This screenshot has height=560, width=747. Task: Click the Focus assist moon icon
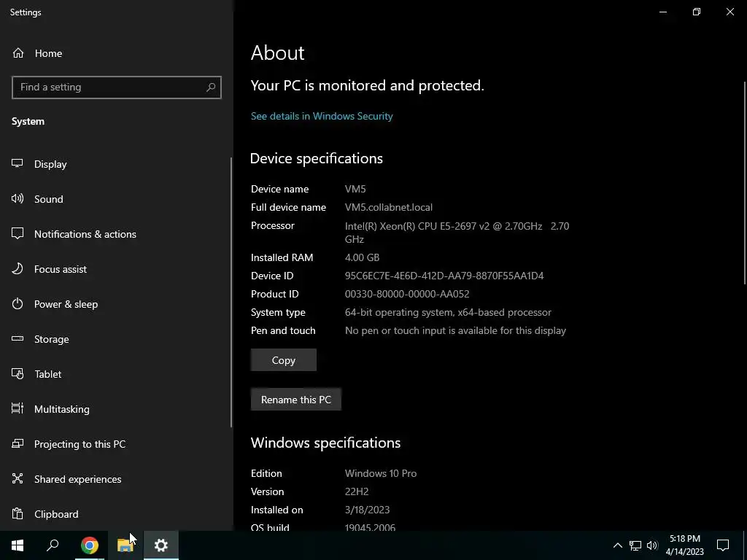[x=18, y=268]
